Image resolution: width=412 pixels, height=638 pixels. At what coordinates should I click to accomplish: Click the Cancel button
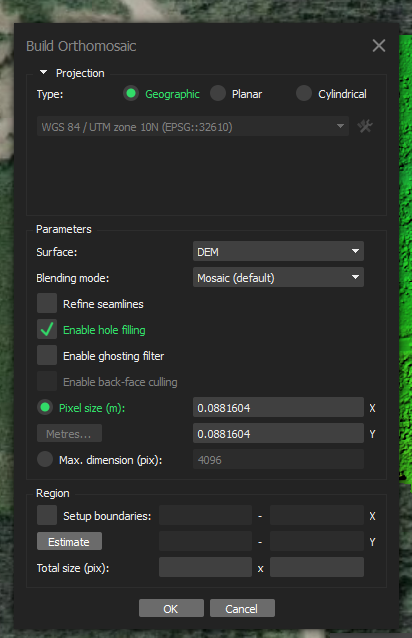242,608
